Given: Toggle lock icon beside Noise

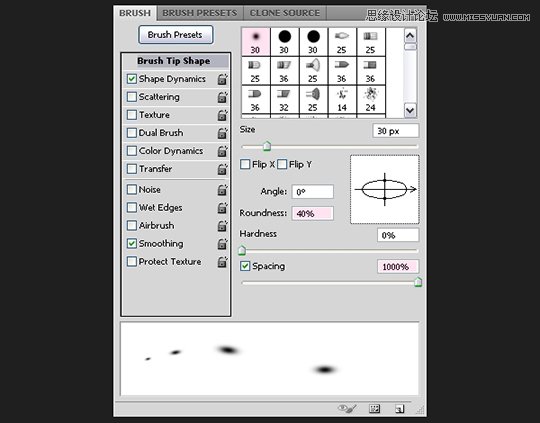Looking at the screenshot, I should pyautogui.click(x=222, y=189).
